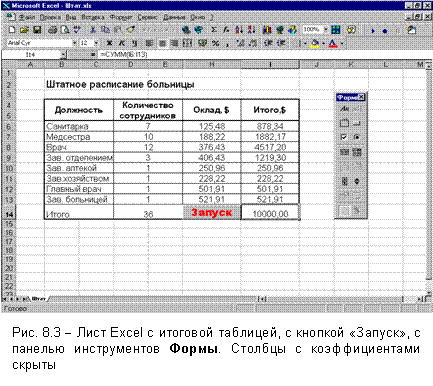Screen dimensions: 433x386
Task: Open the Формат menu
Action: pyautogui.click(x=121, y=17)
